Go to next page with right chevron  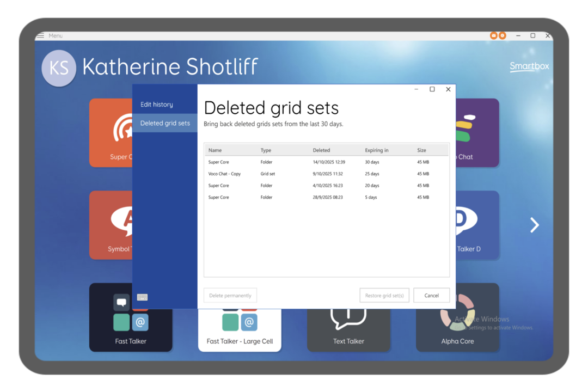coord(535,225)
